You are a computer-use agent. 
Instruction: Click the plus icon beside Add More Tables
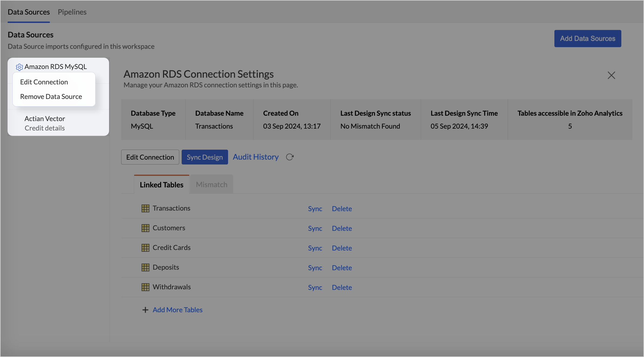point(145,310)
